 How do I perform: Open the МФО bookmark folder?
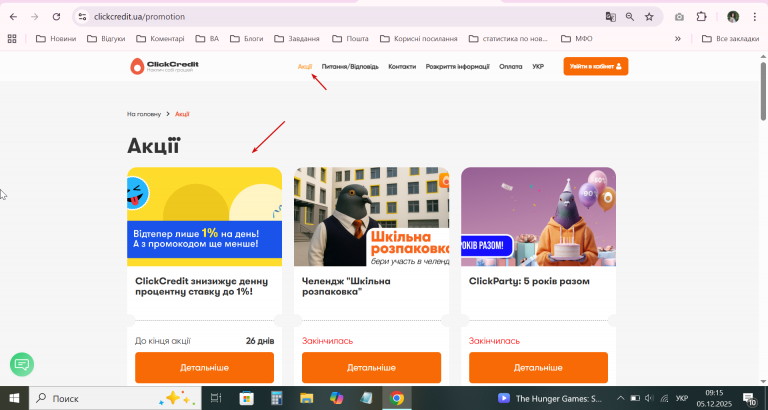[x=576, y=38]
